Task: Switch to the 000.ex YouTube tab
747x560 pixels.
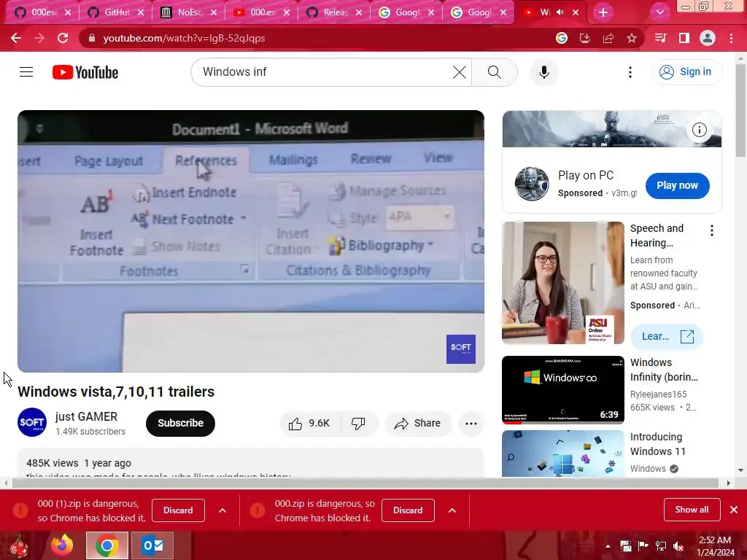Action: [x=260, y=12]
